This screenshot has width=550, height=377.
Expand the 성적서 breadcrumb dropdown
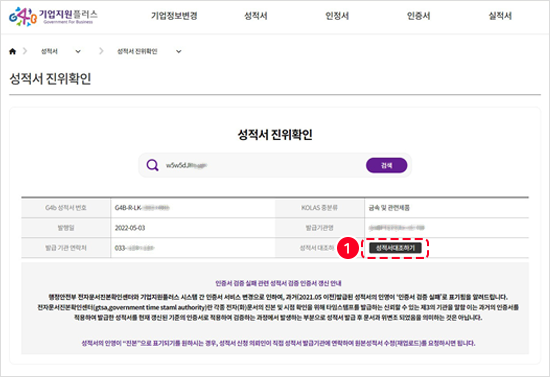[x=78, y=52]
